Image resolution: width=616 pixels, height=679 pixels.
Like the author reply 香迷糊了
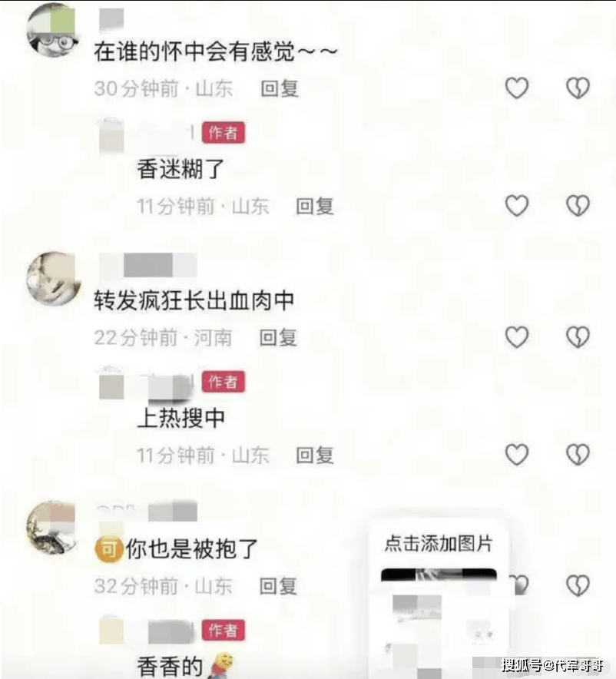(517, 205)
